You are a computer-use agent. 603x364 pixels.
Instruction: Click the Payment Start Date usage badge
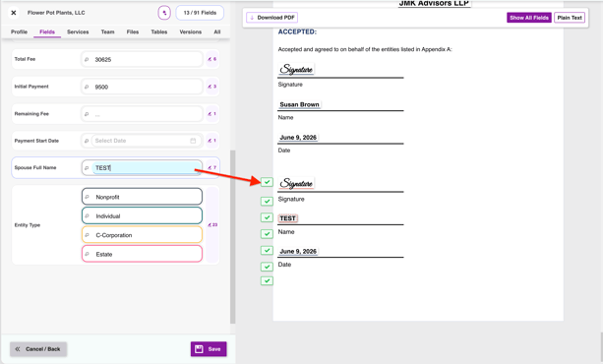pyautogui.click(x=211, y=141)
